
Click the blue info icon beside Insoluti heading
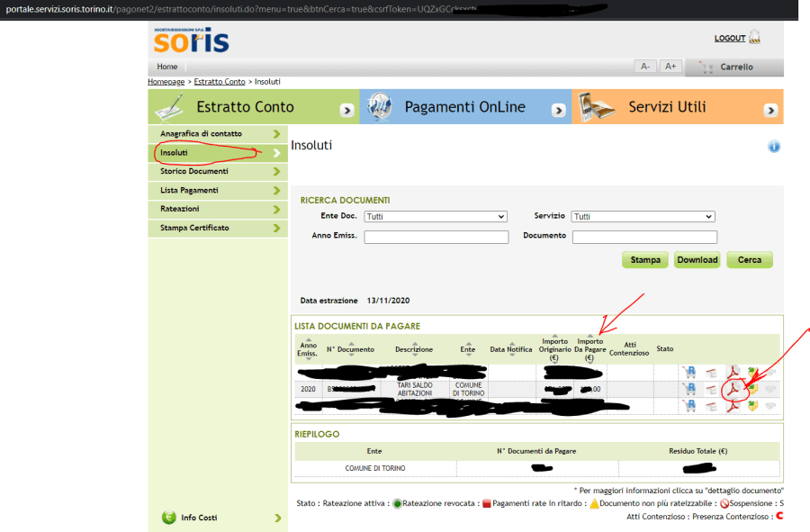click(x=773, y=146)
